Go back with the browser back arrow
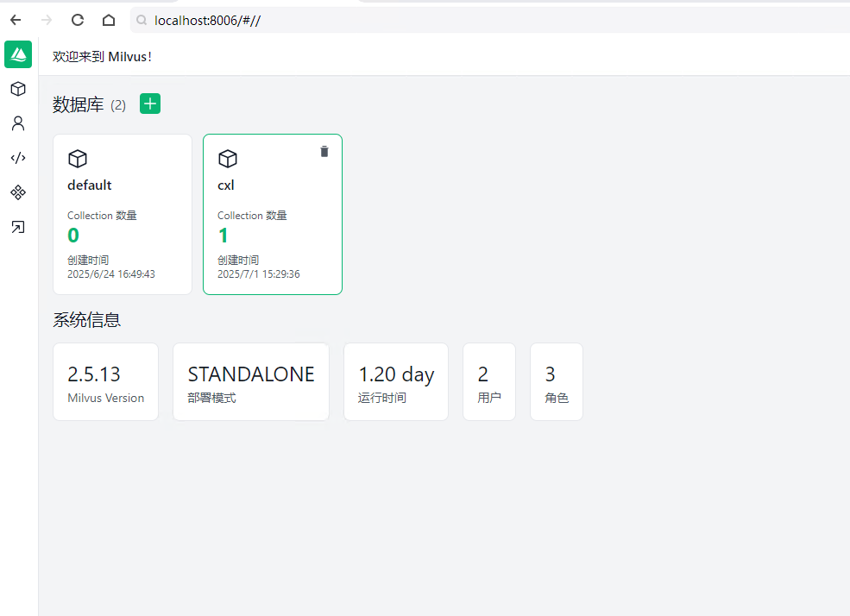 click(16, 20)
